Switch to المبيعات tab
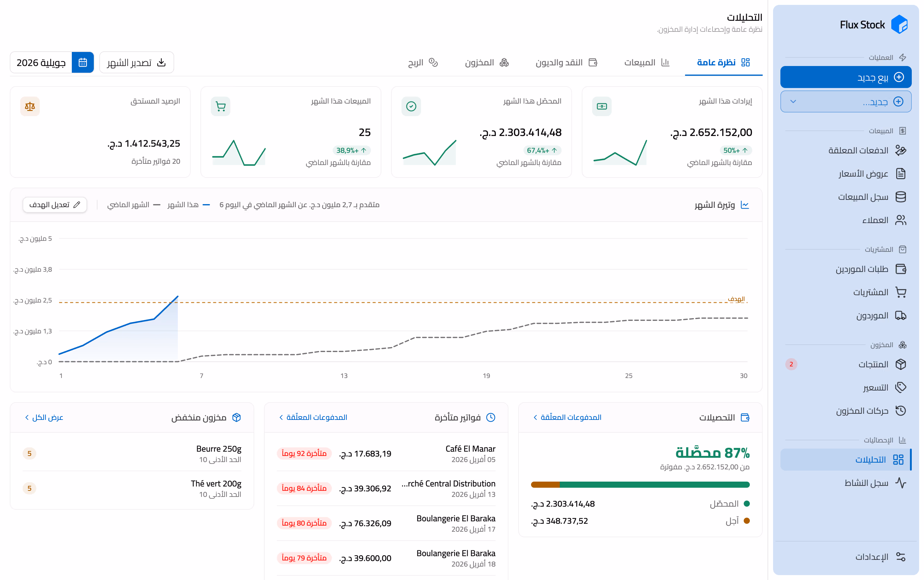The width and height of the screenshot is (924, 580). [x=647, y=63]
